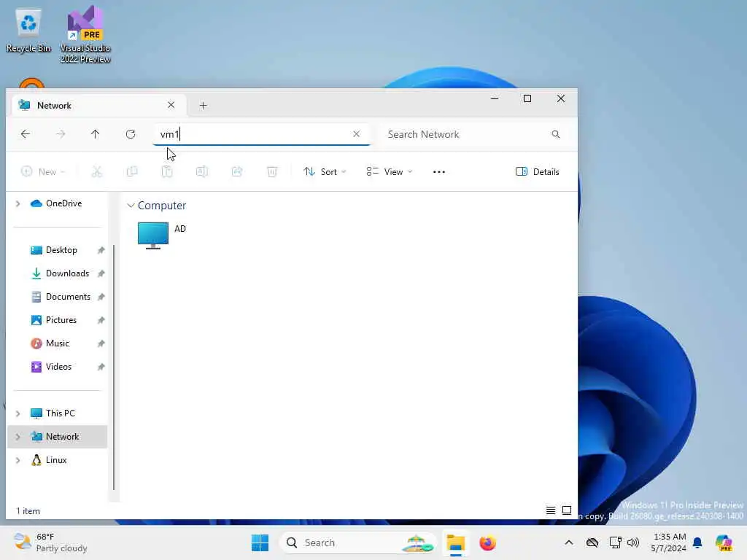This screenshot has width=747, height=560.
Task: Click the Rename toolbar icon
Action: 202,171
